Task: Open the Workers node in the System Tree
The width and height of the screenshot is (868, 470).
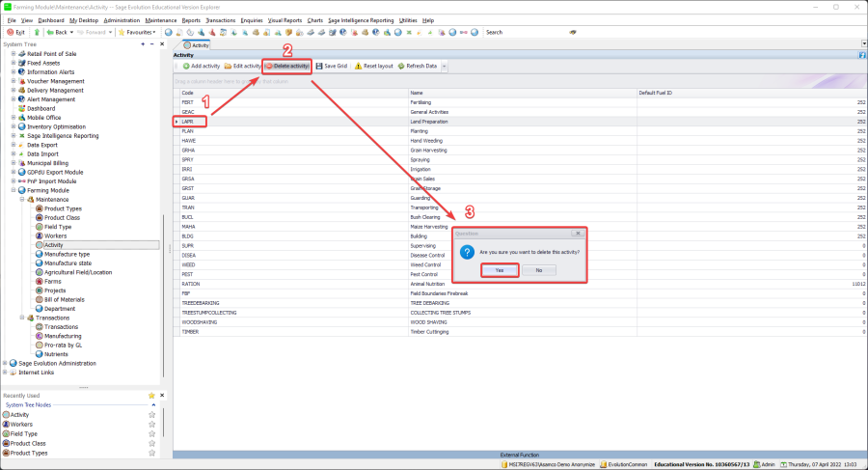Action: click(x=55, y=235)
